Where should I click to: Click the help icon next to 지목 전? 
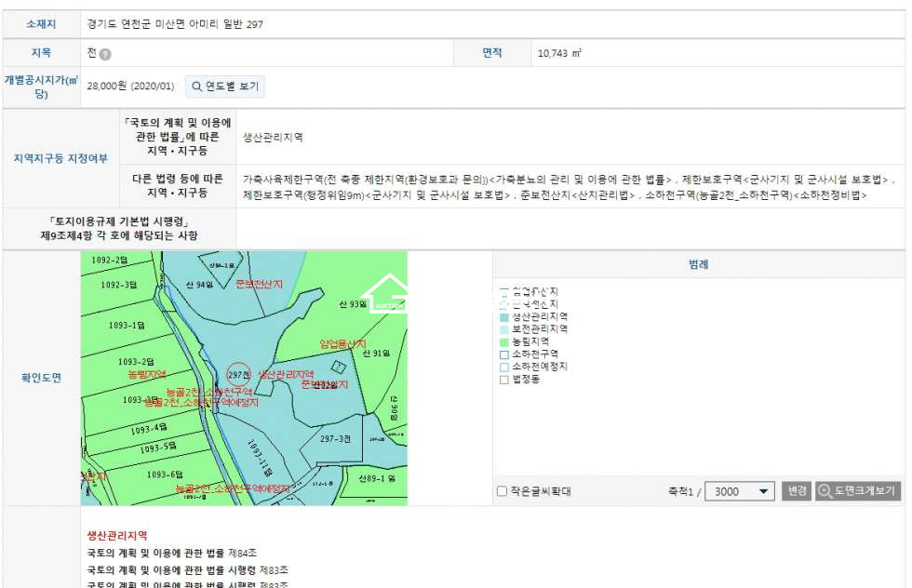pyautogui.click(x=105, y=54)
